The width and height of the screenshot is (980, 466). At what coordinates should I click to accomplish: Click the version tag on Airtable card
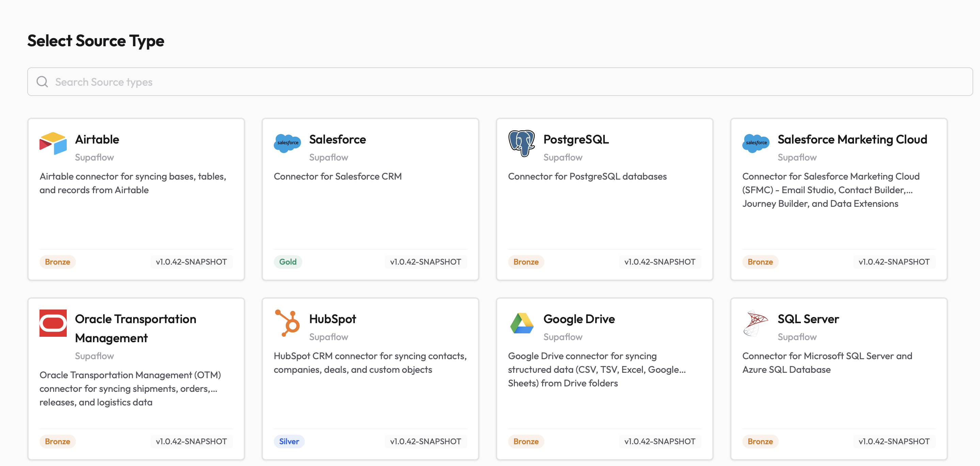191,262
